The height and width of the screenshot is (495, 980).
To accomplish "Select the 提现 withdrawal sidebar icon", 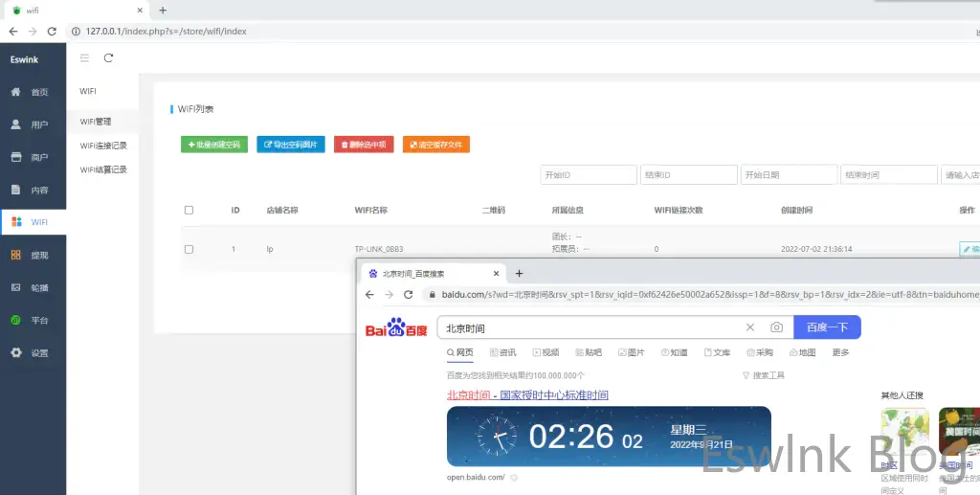I will click(x=16, y=256).
